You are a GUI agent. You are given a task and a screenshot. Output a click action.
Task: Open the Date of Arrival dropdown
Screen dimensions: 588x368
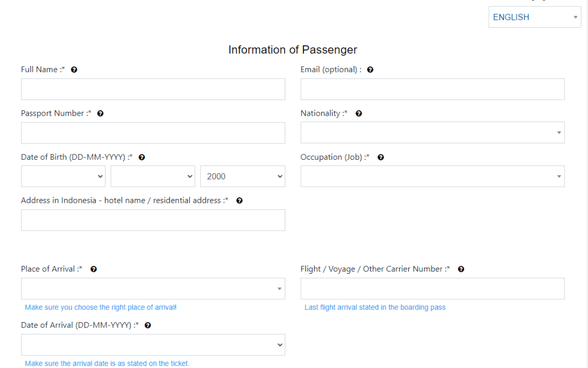coord(153,345)
